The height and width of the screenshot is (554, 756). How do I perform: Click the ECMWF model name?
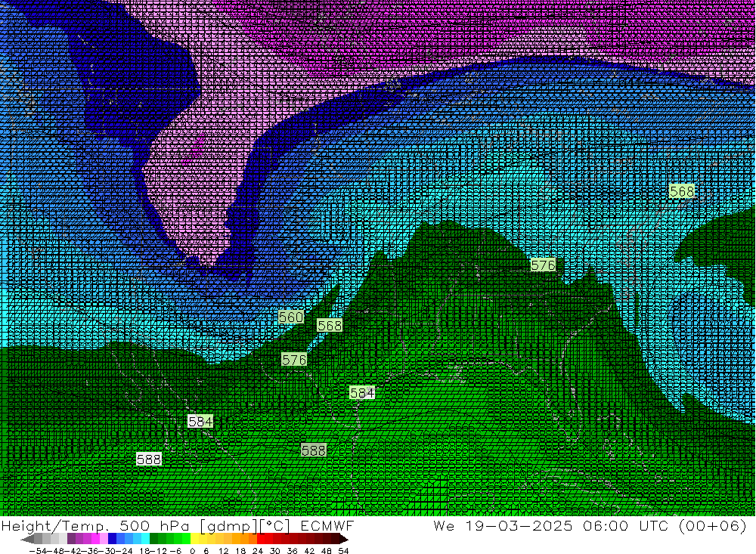pyautogui.click(x=327, y=525)
